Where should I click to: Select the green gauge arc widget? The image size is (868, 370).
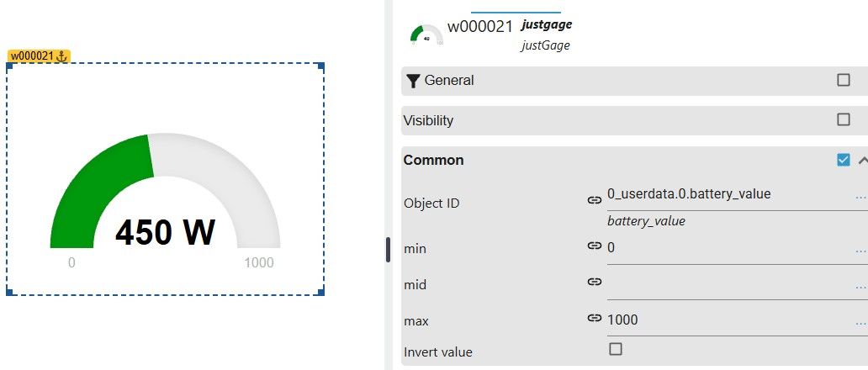click(102, 191)
